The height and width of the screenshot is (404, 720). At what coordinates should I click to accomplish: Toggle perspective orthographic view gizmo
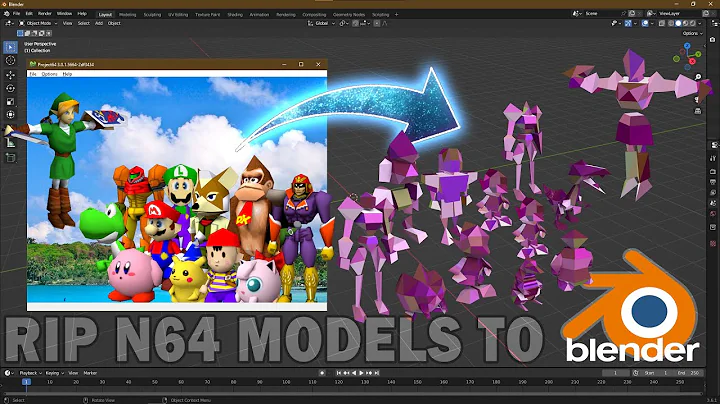pyautogui.click(x=698, y=111)
